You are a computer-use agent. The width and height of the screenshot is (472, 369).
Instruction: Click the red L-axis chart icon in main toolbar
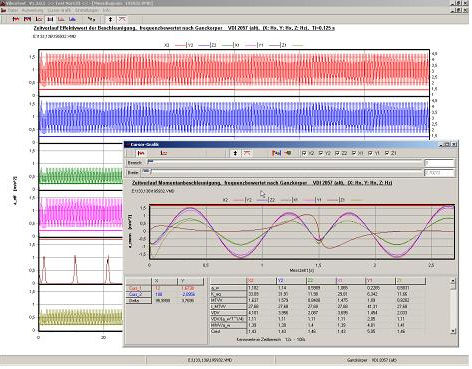tap(39, 19)
